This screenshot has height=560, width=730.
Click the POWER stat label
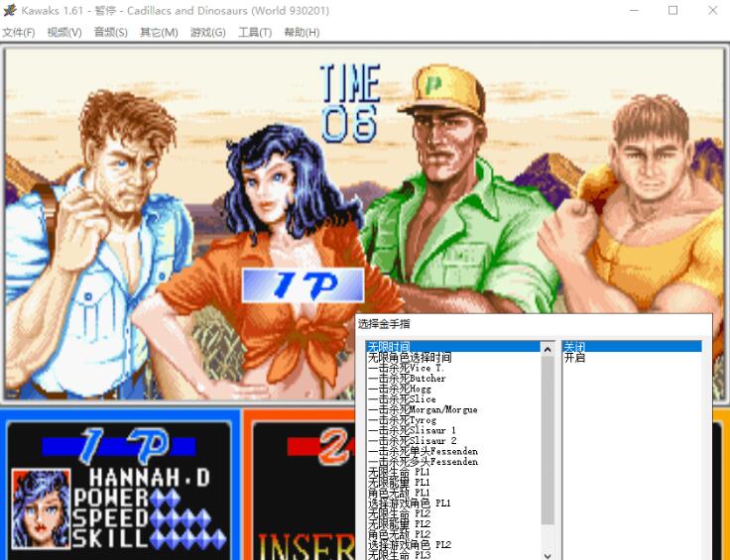(111, 499)
